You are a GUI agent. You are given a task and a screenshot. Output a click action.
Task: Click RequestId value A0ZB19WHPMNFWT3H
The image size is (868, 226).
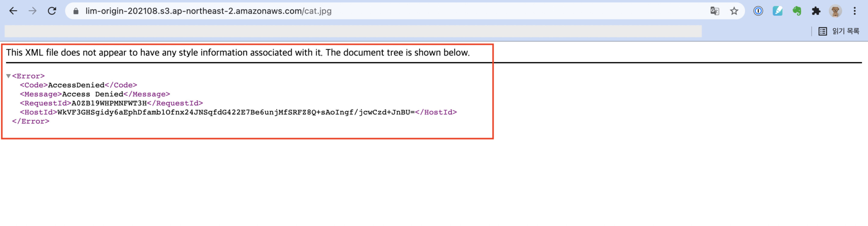[x=109, y=103]
